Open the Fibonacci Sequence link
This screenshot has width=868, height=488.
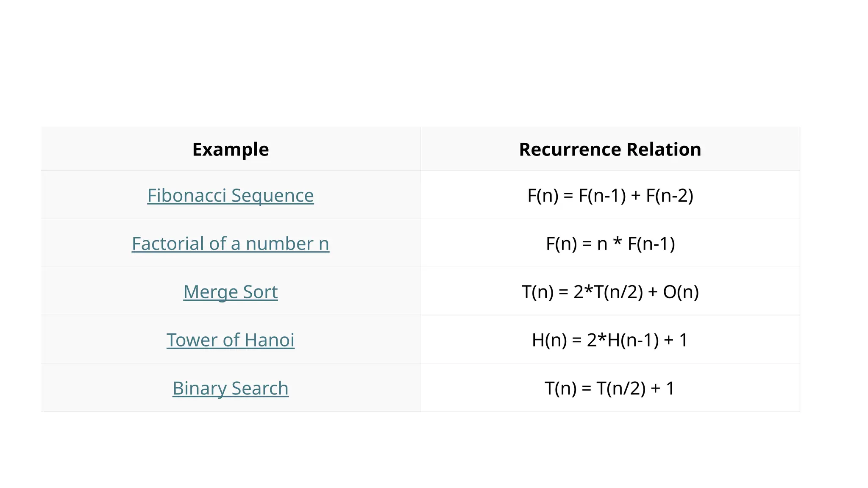pos(230,195)
